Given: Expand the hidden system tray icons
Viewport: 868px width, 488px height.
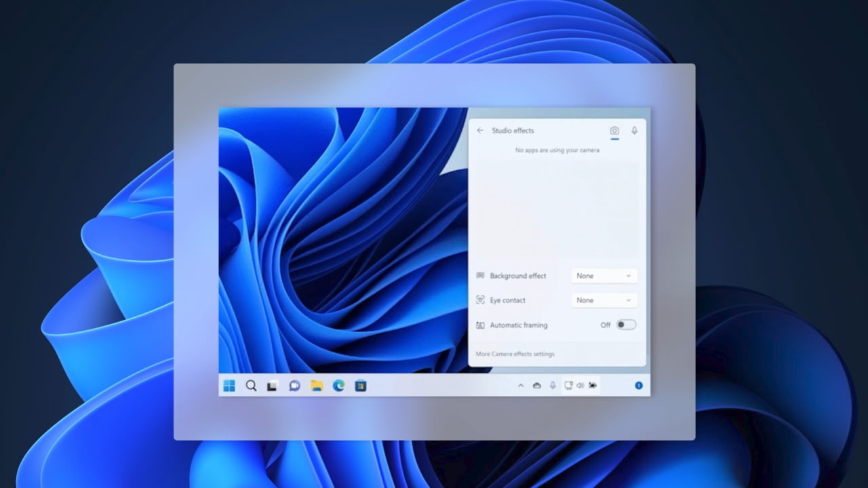Looking at the screenshot, I should 521,386.
